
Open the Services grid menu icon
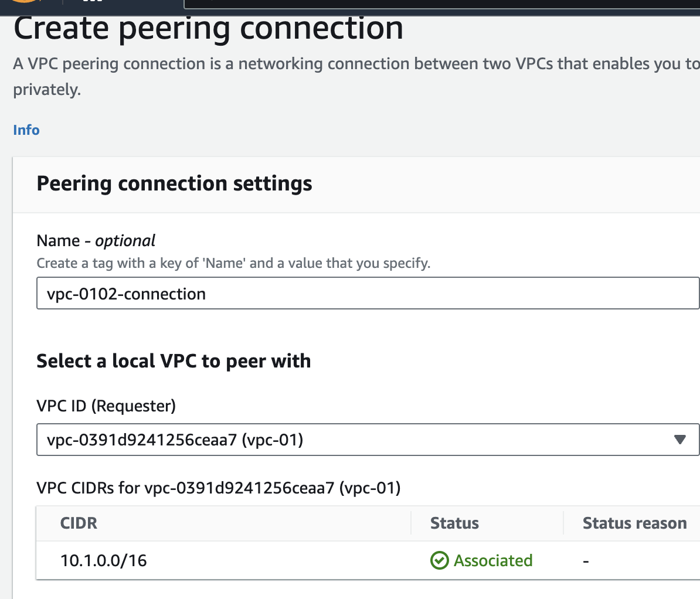tap(93, 2)
